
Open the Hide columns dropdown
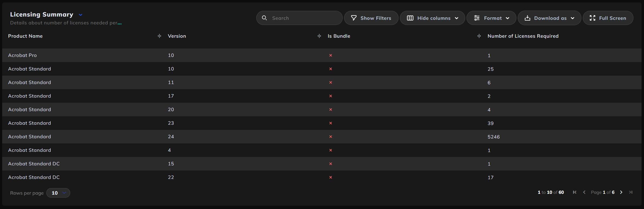432,18
